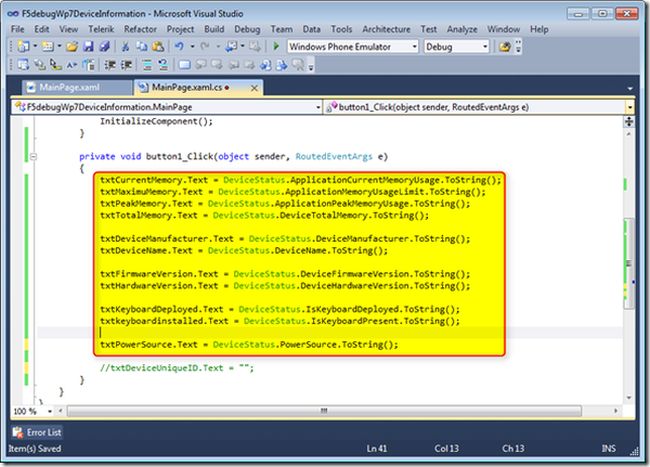Open the Telerik menu
Image resolution: width=650 pixels, height=467 pixels.
101,30
